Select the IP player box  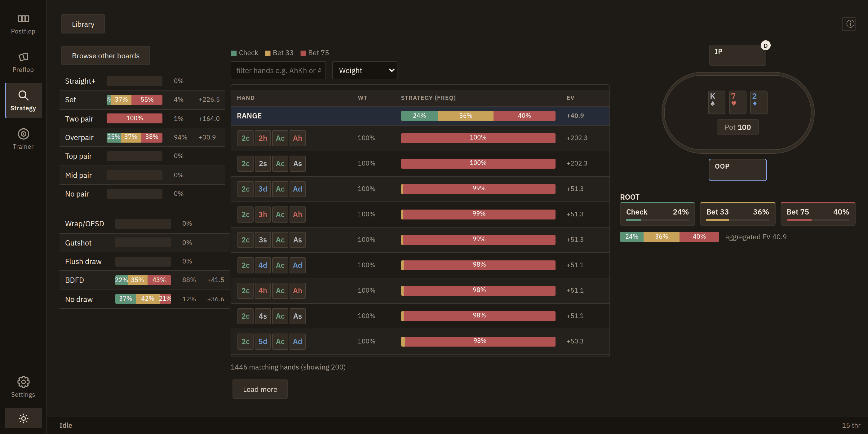(x=737, y=55)
